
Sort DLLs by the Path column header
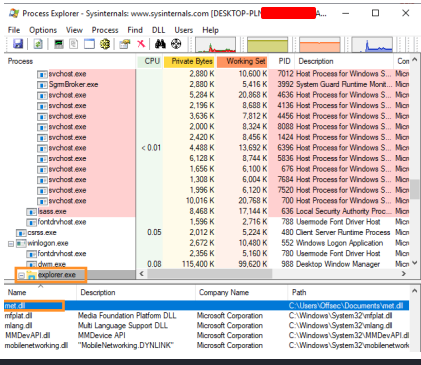coord(348,293)
